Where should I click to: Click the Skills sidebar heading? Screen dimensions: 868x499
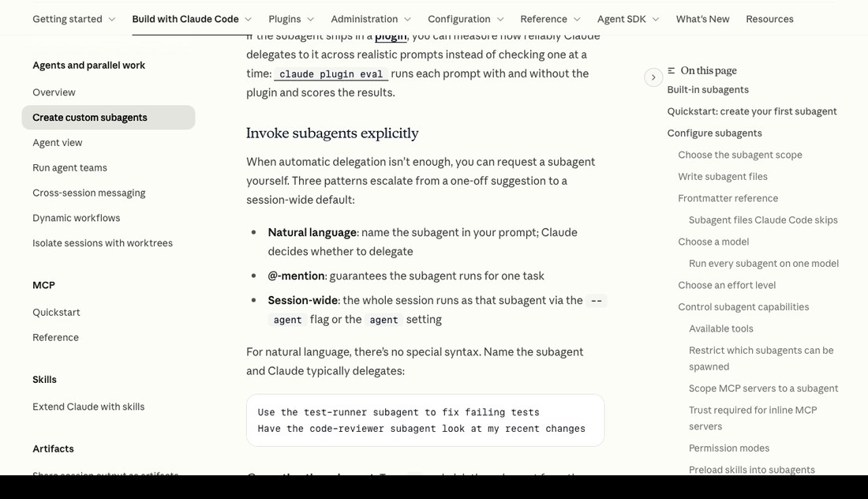click(x=44, y=379)
